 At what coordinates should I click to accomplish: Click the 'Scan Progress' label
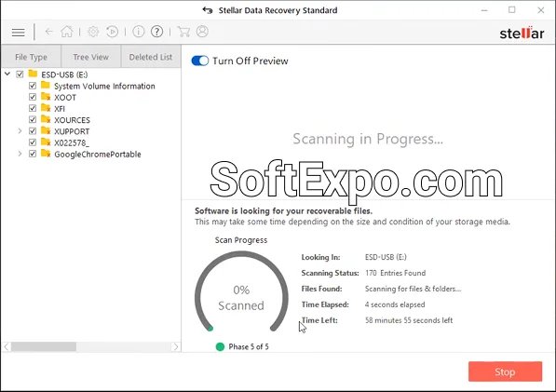[x=241, y=240]
